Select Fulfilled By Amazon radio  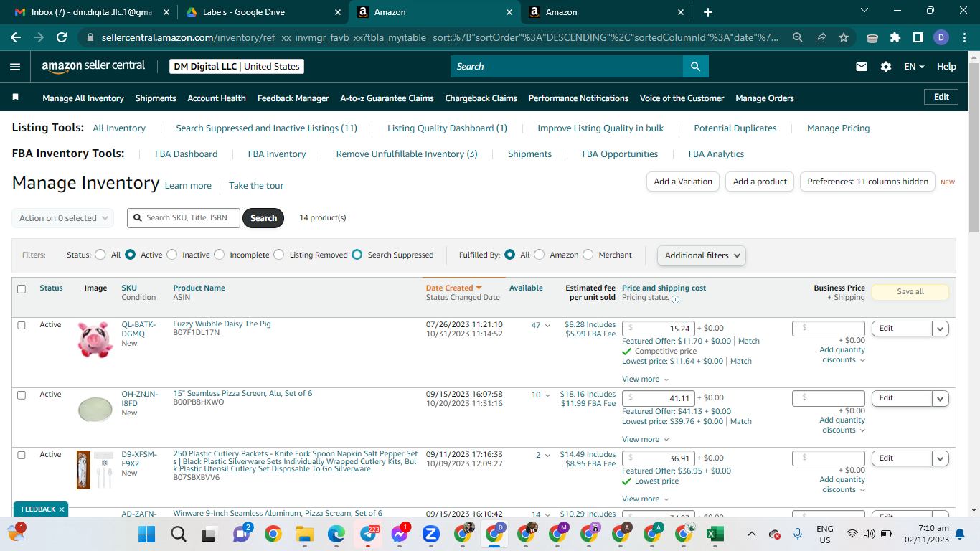[540, 255]
